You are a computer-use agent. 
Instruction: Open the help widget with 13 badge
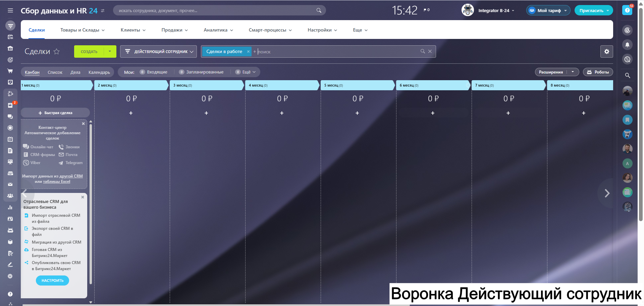point(627,10)
